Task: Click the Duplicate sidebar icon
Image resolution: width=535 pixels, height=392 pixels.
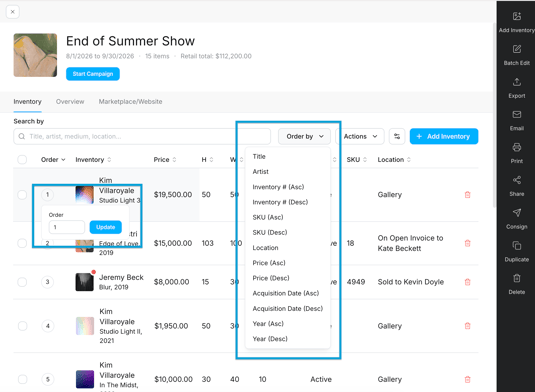Action: pos(517,246)
